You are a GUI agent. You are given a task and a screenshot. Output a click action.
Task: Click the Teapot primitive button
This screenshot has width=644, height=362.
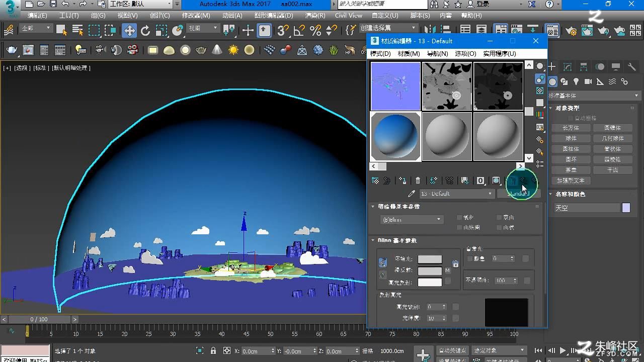(571, 170)
